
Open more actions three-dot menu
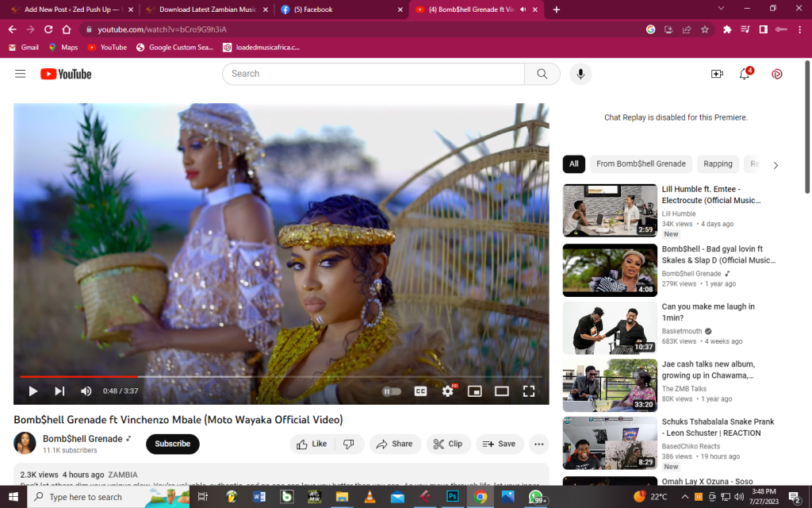click(539, 444)
